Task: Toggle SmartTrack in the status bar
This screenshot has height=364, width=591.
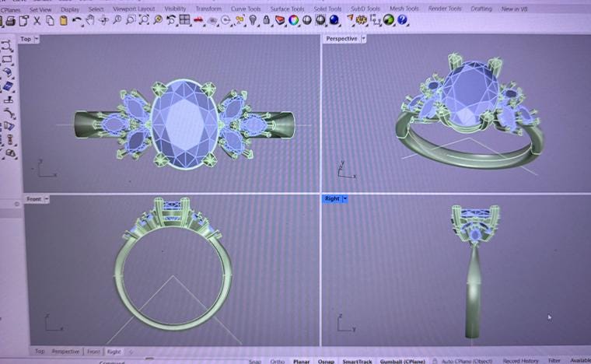Action: pyautogui.click(x=357, y=361)
